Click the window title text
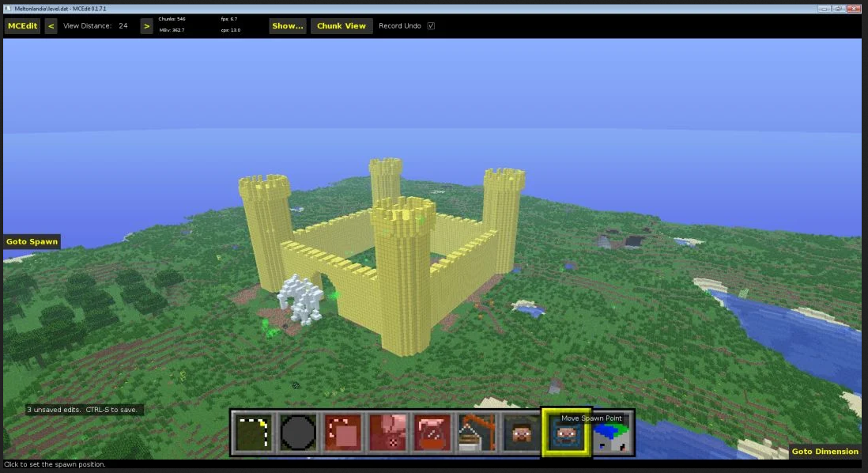This screenshot has width=868, height=473. click(60, 9)
